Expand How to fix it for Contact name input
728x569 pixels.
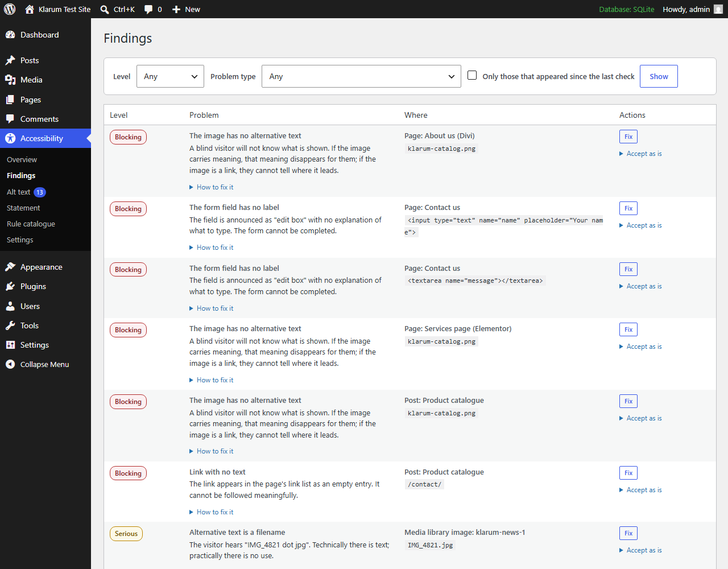pyautogui.click(x=212, y=248)
